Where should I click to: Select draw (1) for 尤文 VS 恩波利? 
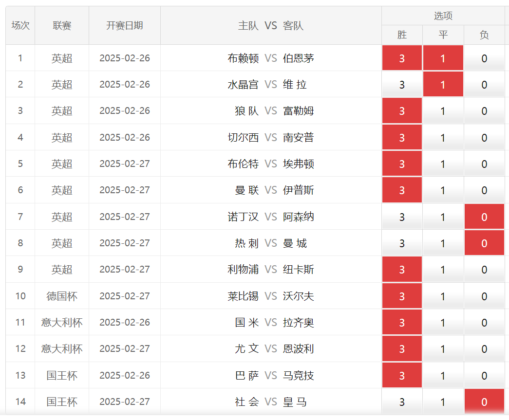click(x=443, y=348)
